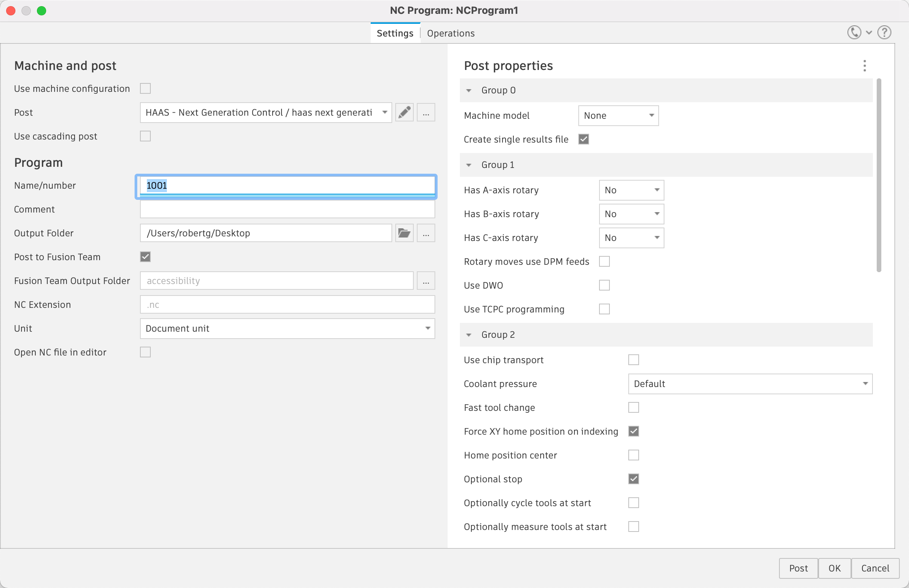Click the Cancel button
909x588 pixels.
[x=875, y=568]
